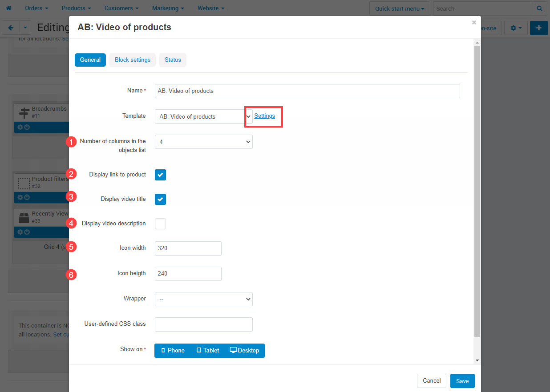Click the Save button
Screen dimensions: 550x392
pyautogui.click(x=462, y=381)
